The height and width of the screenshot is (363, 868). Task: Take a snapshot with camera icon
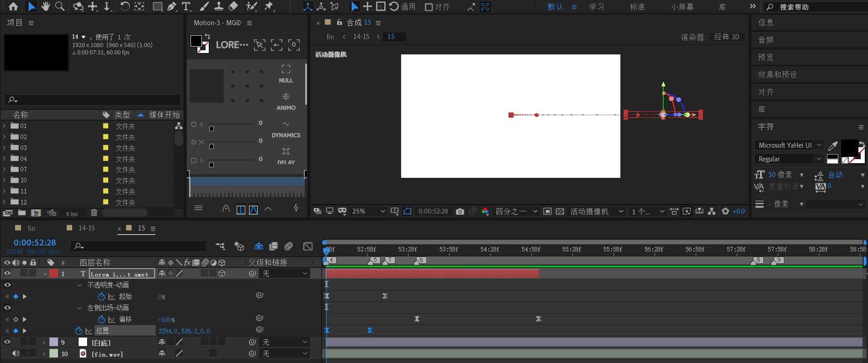pos(460,211)
